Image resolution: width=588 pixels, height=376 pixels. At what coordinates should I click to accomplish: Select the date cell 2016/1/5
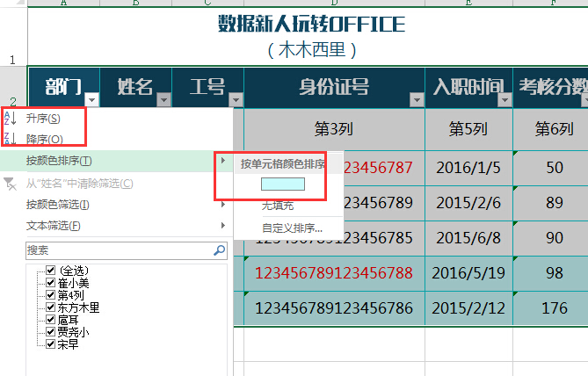(468, 168)
